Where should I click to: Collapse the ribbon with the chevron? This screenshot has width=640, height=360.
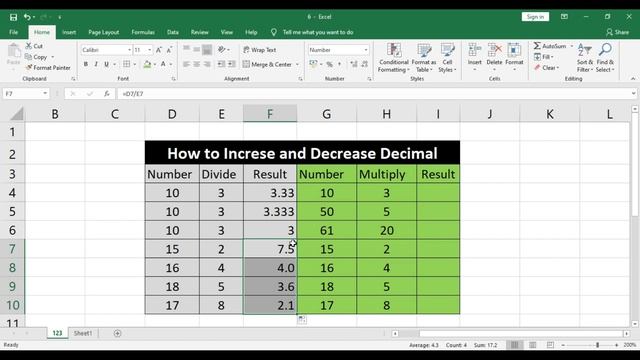coord(633,79)
